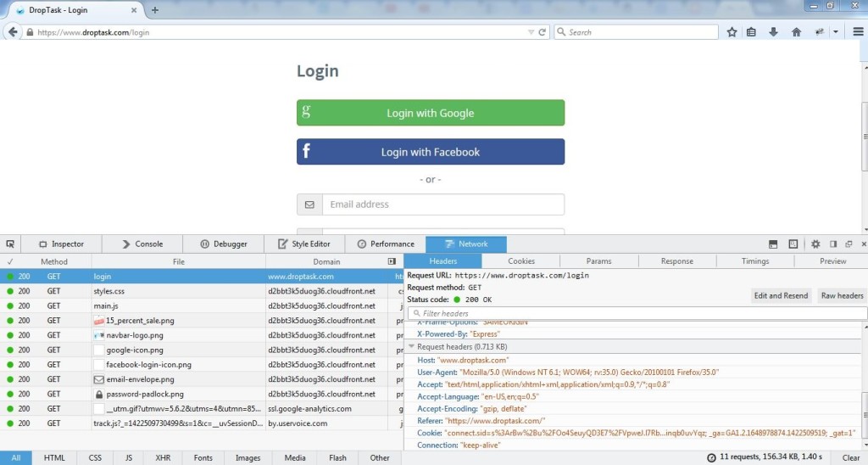868x465 pixels.
Task: Click the search magnifier in search bar
Action: 561,32
